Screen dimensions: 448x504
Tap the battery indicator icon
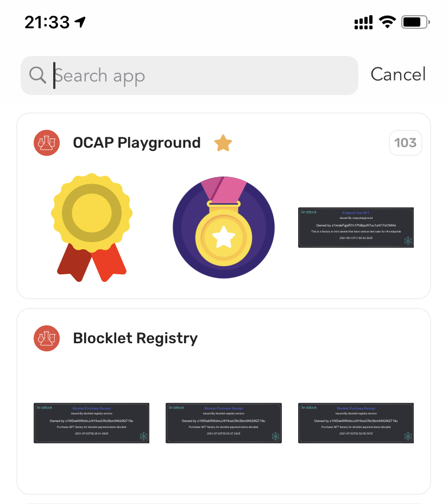415,22
